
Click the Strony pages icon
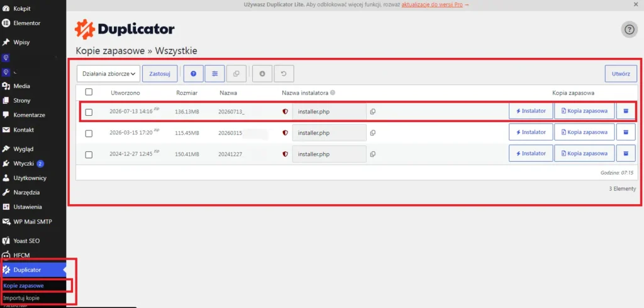pos(6,100)
